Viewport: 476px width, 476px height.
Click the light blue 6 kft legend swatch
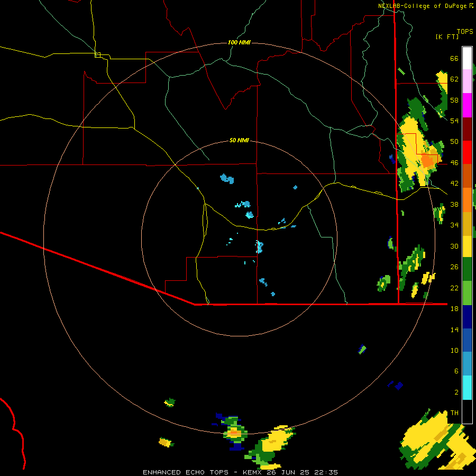(x=467, y=364)
